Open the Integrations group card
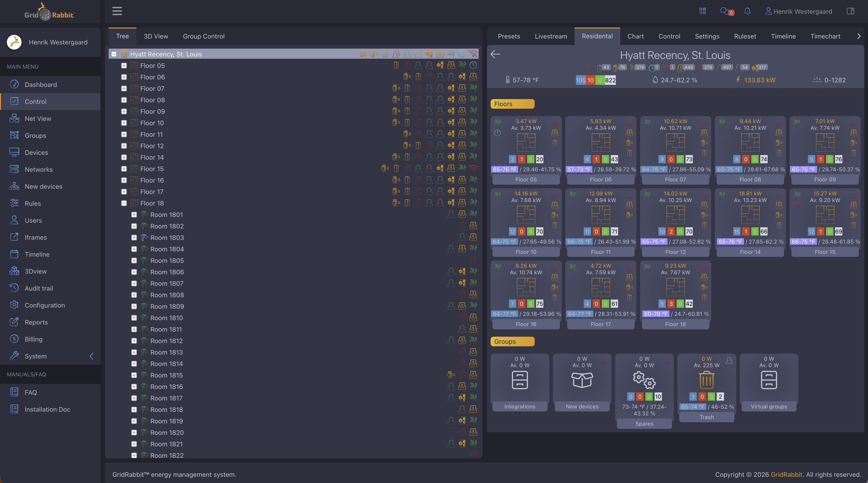 tap(520, 382)
